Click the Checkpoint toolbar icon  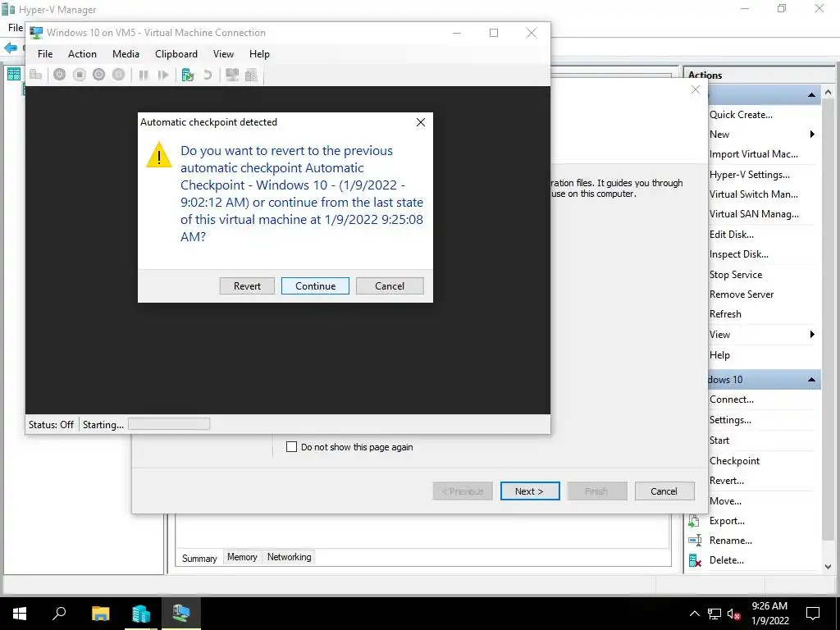pyautogui.click(x=188, y=75)
